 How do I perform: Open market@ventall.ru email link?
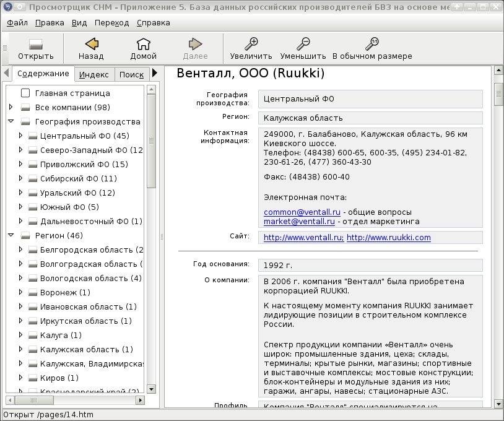click(x=299, y=222)
